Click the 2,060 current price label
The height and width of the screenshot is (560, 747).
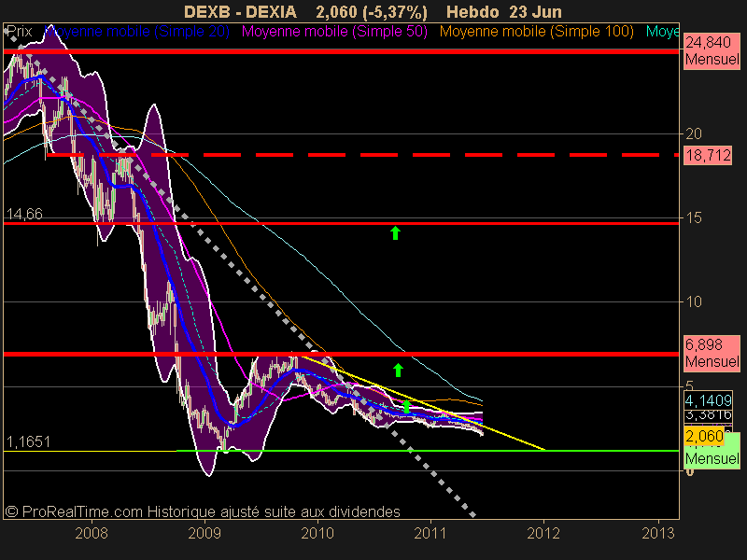[x=704, y=436]
